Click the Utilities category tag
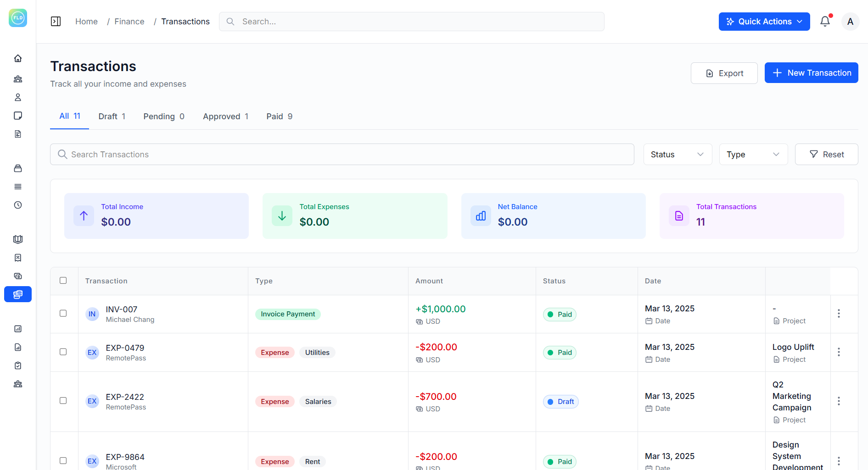868x470 pixels. click(x=317, y=353)
